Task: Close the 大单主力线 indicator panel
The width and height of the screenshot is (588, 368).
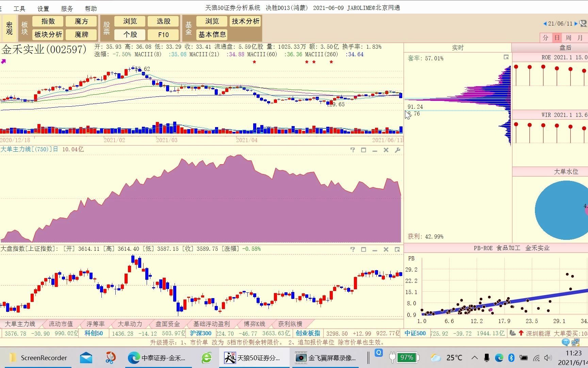Action: (386, 150)
